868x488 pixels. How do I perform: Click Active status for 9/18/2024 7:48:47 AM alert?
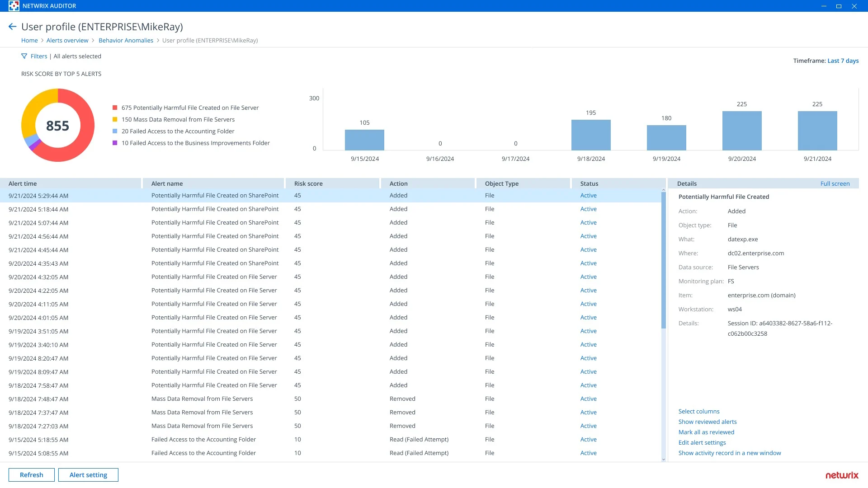pyautogui.click(x=588, y=399)
